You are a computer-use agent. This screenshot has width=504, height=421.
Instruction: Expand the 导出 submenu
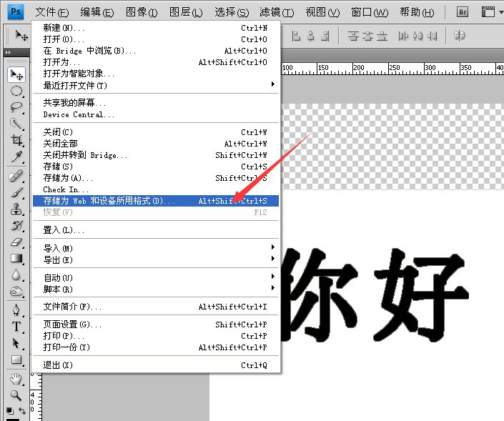pos(273,259)
